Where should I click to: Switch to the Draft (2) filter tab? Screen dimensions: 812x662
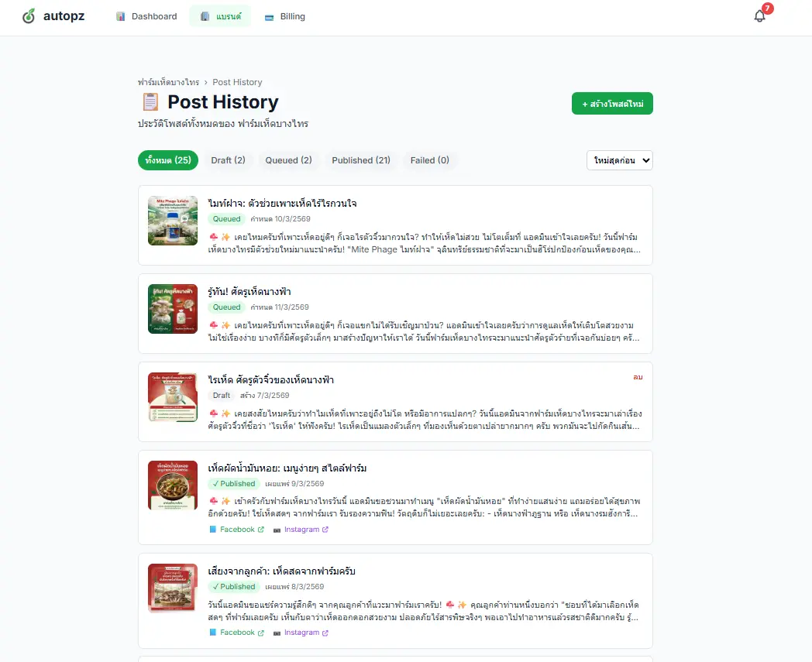(x=228, y=160)
